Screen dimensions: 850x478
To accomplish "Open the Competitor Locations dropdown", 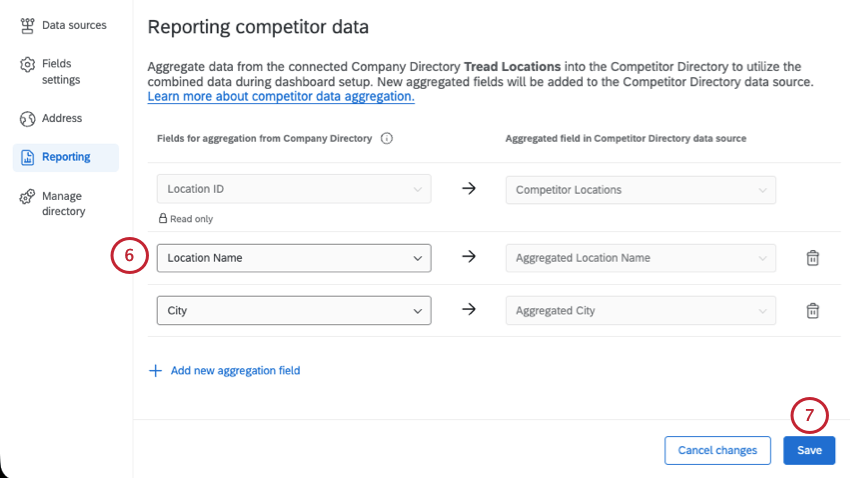I will [x=640, y=189].
